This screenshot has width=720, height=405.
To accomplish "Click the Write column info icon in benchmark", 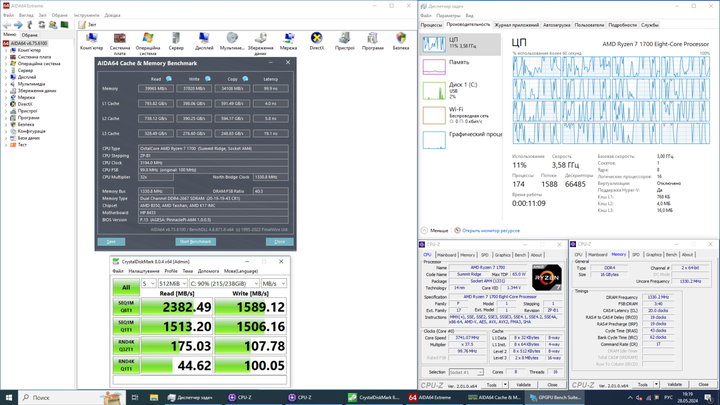I will [208, 79].
